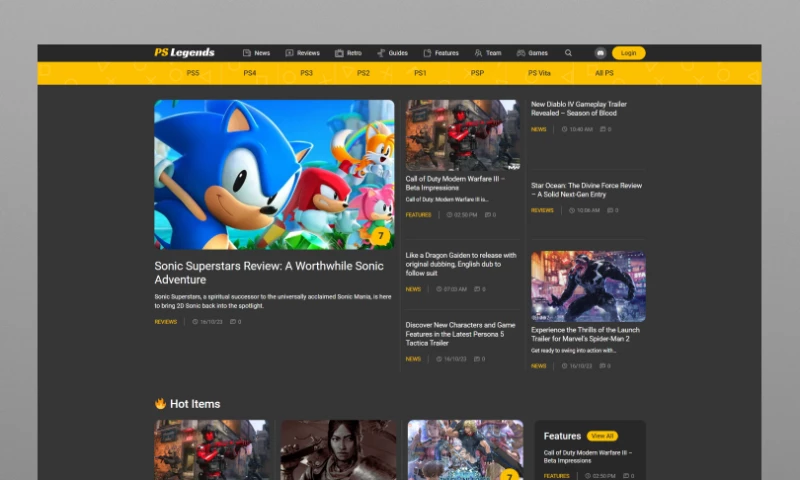The width and height of the screenshot is (800, 480).
Task: Click the Discord icon next to Login
Action: click(x=600, y=53)
